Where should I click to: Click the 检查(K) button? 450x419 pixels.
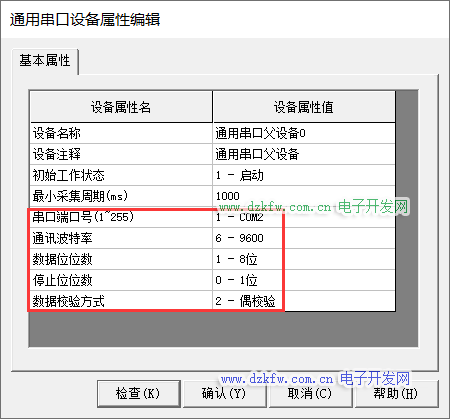click(x=139, y=394)
